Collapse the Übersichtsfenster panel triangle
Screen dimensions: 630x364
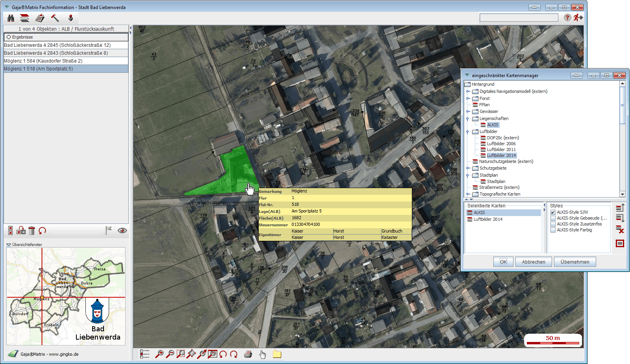9,245
